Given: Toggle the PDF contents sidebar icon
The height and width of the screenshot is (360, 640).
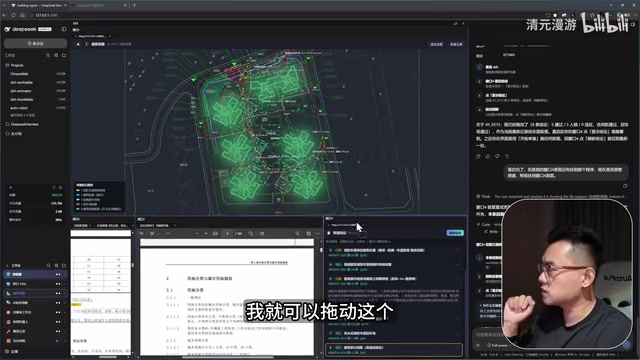Looking at the screenshot, I should tap(142, 233).
